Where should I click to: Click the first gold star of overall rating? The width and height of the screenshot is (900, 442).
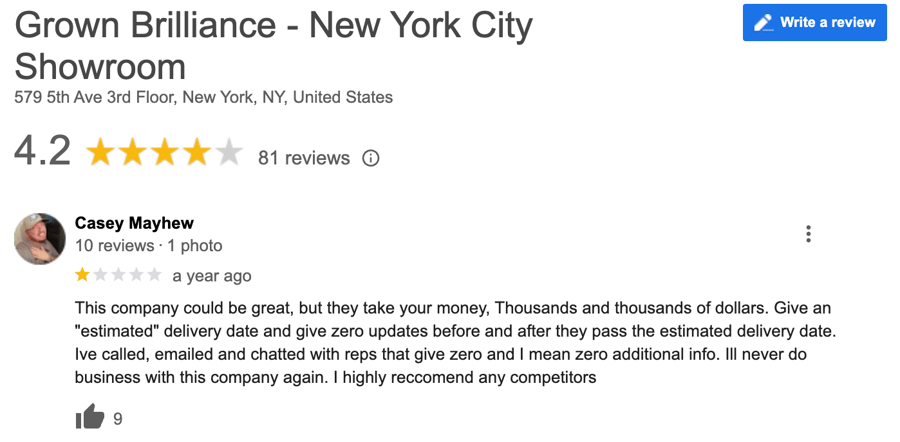tap(100, 152)
